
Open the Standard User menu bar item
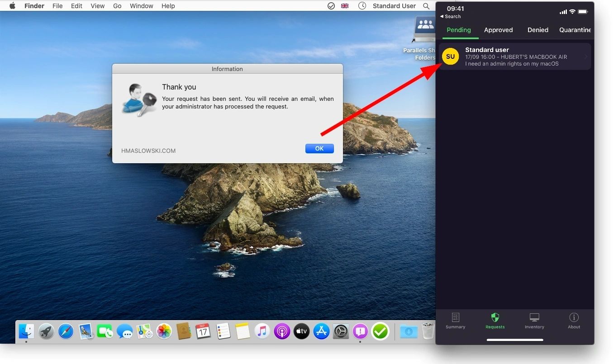pyautogui.click(x=394, y=6)
